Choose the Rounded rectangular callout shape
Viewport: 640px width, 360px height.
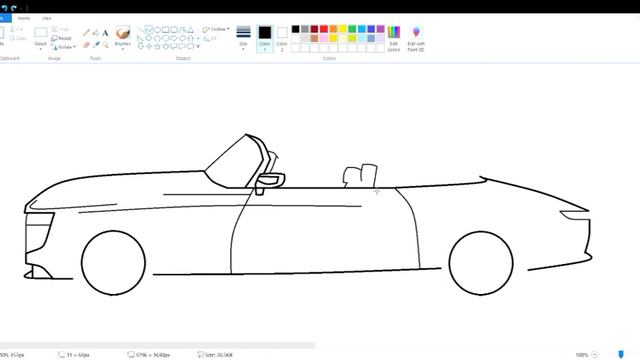(x=174, y=47)
